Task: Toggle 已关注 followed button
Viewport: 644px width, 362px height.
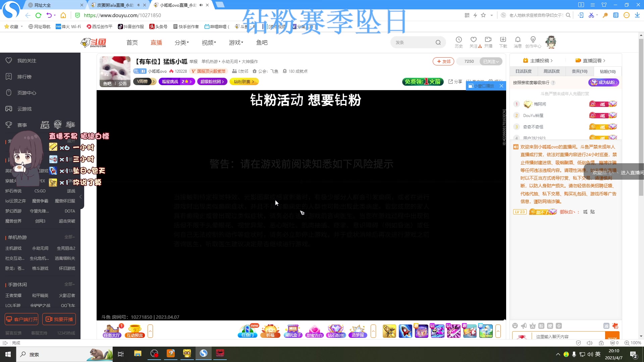Action: 491,61
